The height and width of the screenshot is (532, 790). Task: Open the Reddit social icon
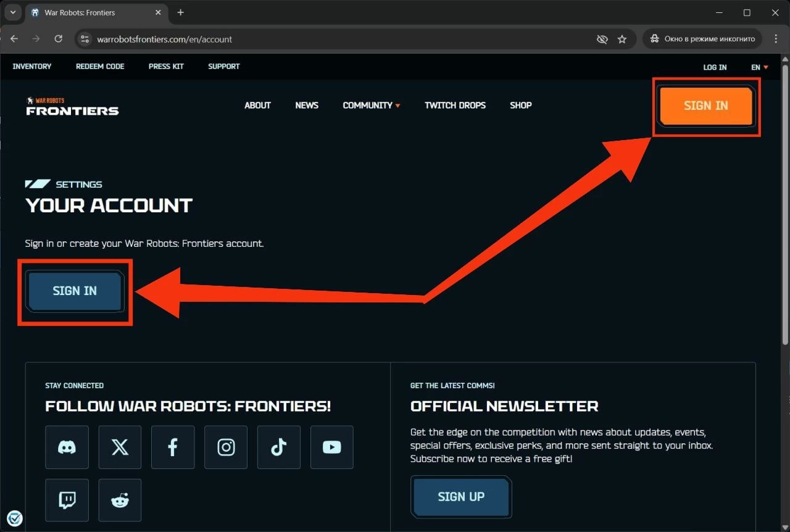click(120, 501)
